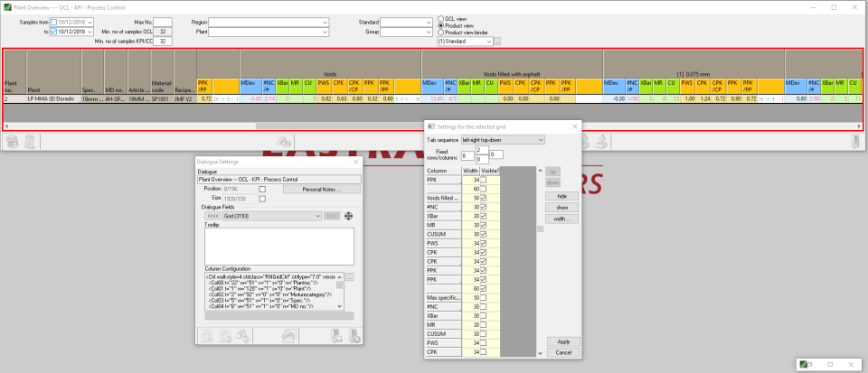Click the ellipsis button next to Column Configuration

pyautogui.click(x=350, y=276)
